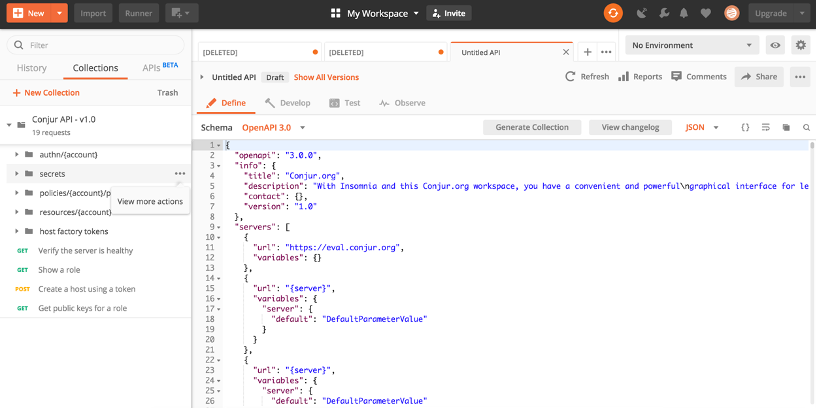Image resolution: width=816 pixels, height=408 pixels.
Task: Open the JSON format dropdown
Action: click(701, 127)
